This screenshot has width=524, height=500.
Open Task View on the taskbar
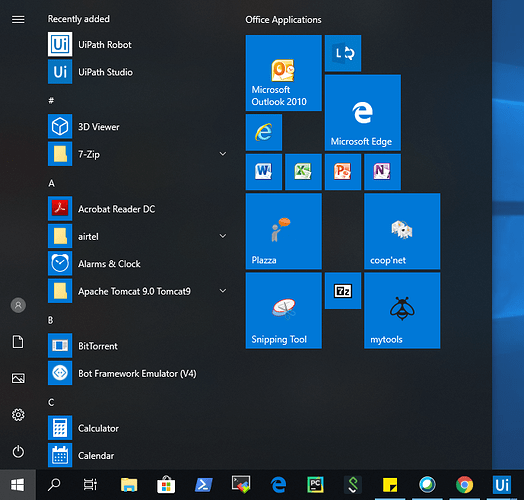pos(90,485)
